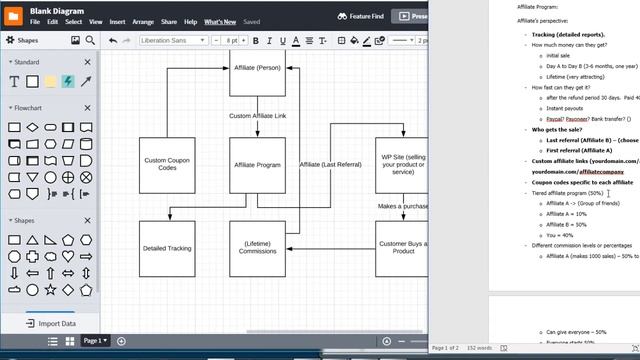640x360 pixels.
Task: Click the Present button
Action: (410, 16)
